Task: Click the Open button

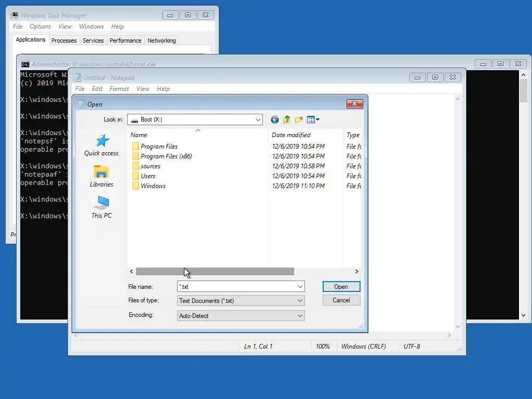Action: [341, 287]
